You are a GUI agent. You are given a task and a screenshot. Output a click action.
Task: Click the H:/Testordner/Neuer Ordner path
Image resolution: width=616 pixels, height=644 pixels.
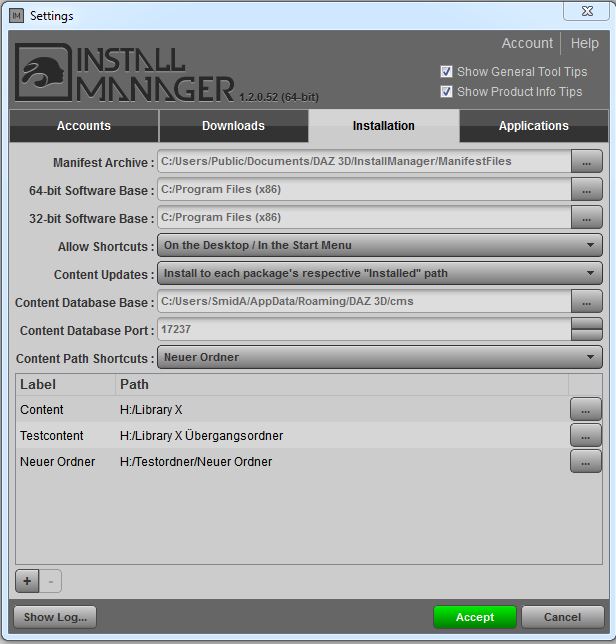[196, 462]
